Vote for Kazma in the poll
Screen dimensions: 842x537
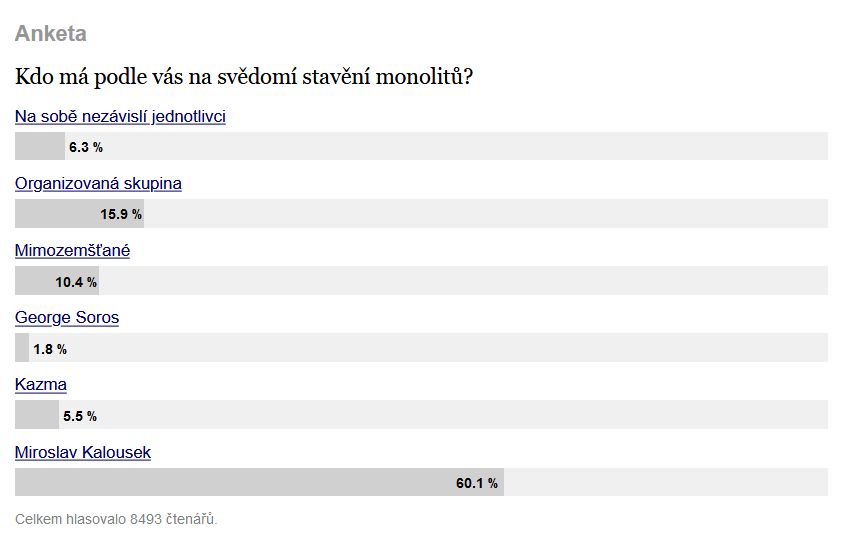coord(41,385)
